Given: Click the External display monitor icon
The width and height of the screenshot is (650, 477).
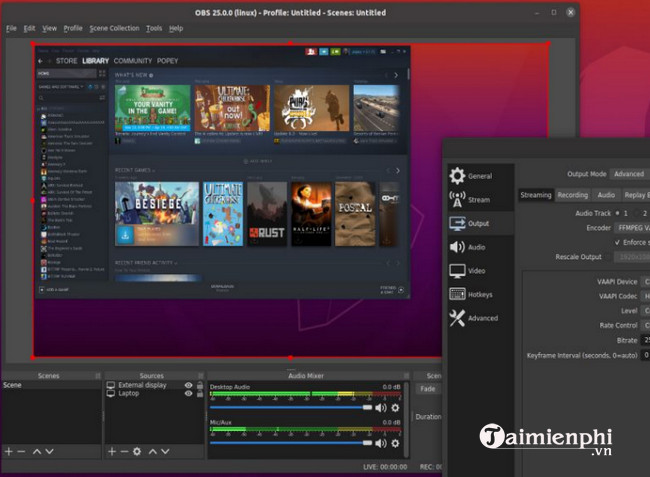Looking at the screenshot, I should click(x=111, y=385).
